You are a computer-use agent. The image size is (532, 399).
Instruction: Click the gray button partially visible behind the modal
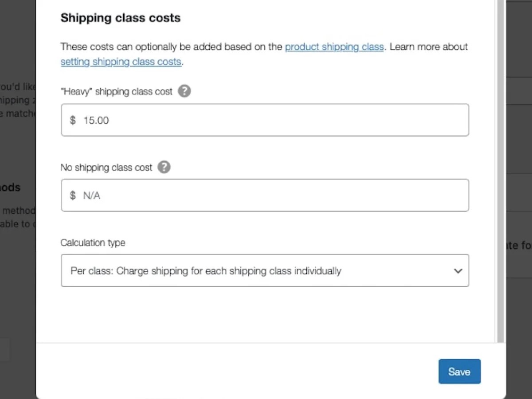coord(4,350)
